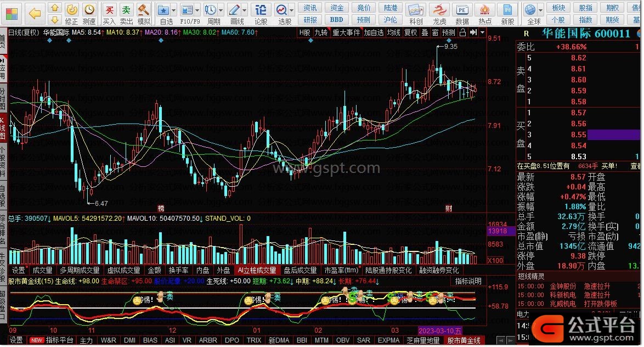Click the yellow down arrow page icon
644x347 pixels.
55,20
